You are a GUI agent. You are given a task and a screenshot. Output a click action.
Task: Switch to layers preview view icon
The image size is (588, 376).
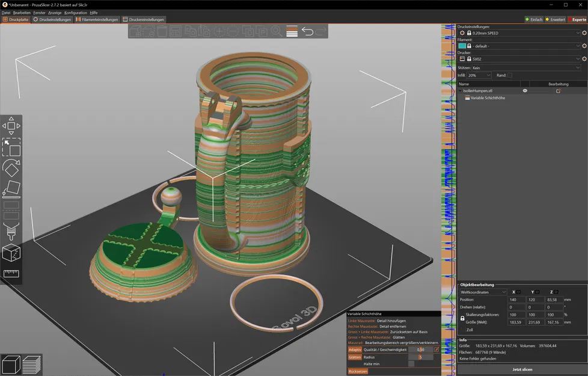point(31,365)
